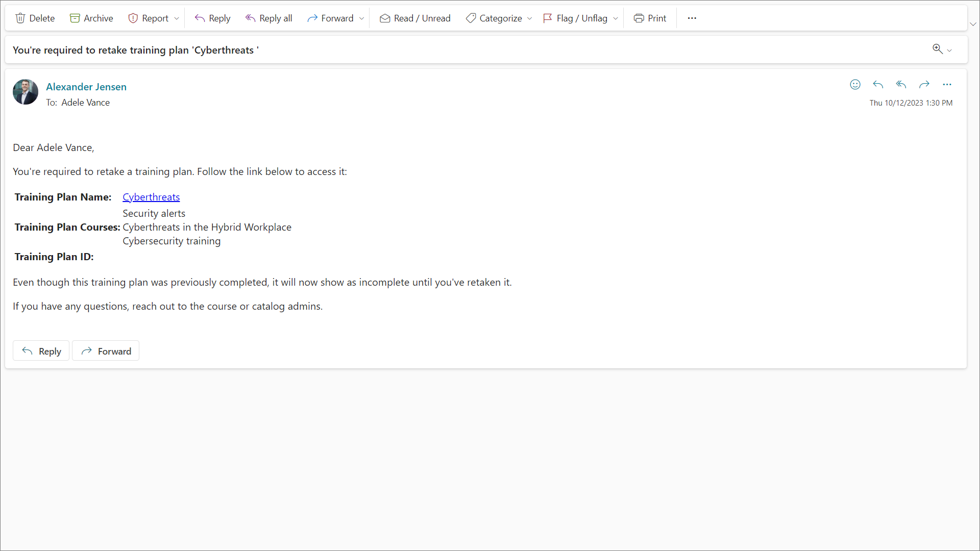Open Alexander Jensen's profile picture

point(26,92)
